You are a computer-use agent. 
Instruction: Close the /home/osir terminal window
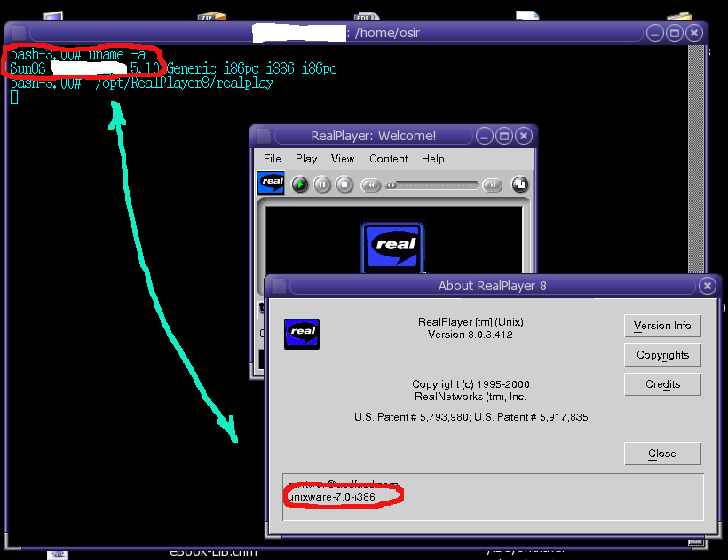(694, 33)
